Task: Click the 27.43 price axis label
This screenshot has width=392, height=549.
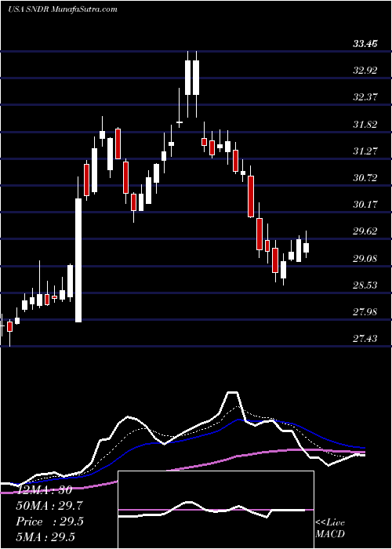Action: [x=365, y=339]
